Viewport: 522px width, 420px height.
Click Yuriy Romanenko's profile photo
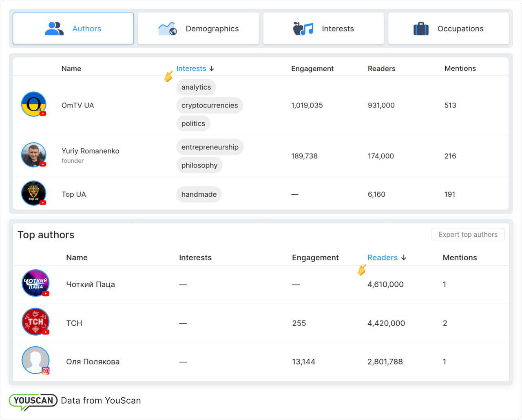[x=33, y=155]
